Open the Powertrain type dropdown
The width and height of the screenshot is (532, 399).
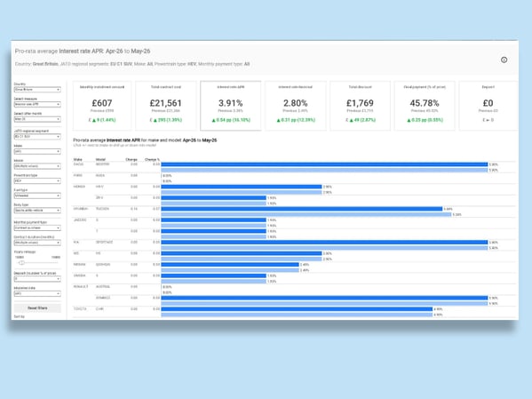(37, 181)
